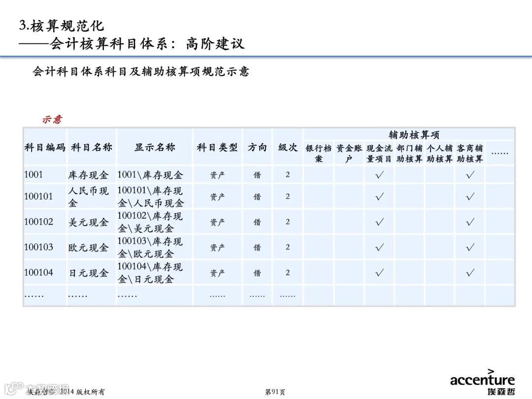Click the code cell '100102'
The height and width of the screenshot is (399, 532).
click(38, 222)
